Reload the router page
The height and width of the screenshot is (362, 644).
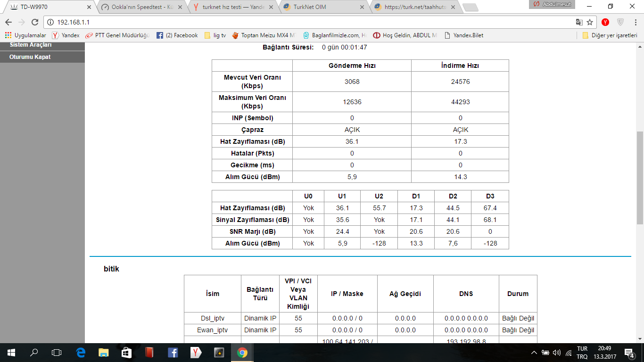pos(34,22)
